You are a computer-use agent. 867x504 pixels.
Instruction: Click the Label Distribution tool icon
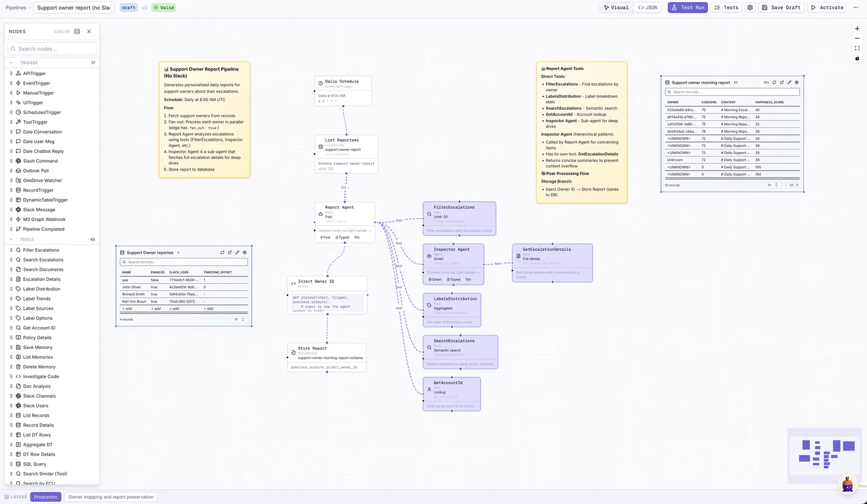point(18,289)
